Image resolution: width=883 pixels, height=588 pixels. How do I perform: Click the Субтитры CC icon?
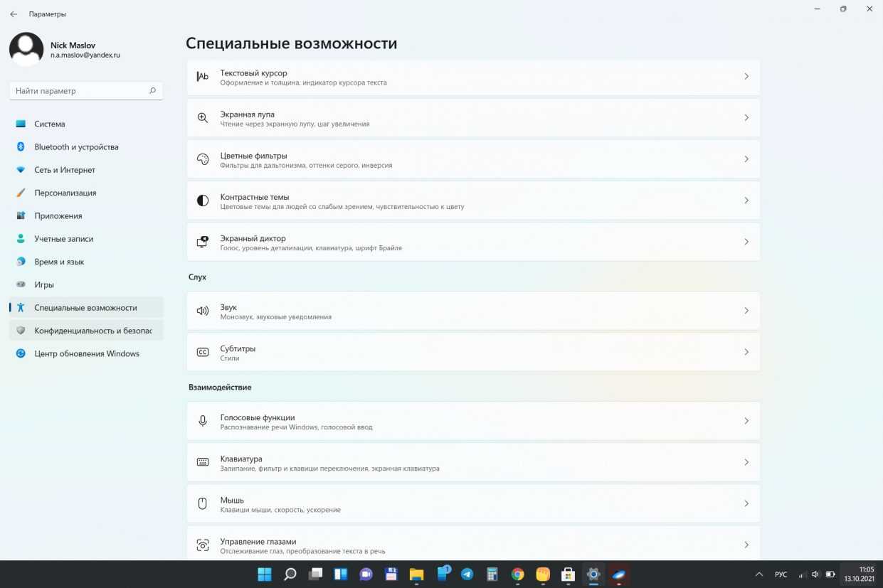click(x=203, y=352)
